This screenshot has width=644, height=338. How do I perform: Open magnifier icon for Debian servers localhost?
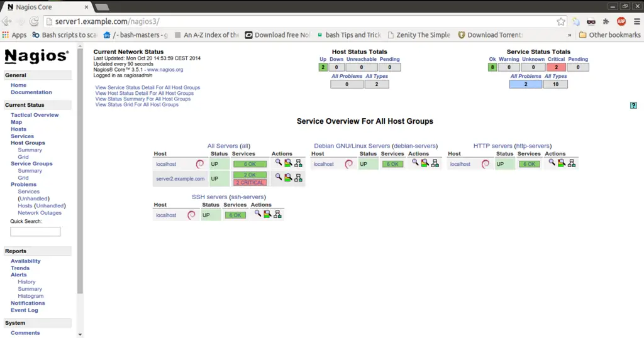pos(415,163)
